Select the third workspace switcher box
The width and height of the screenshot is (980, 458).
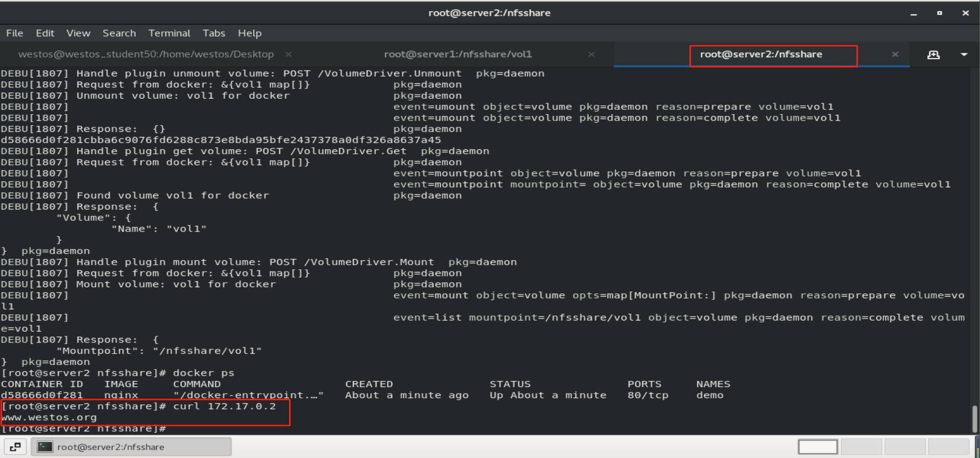point(905,447)
